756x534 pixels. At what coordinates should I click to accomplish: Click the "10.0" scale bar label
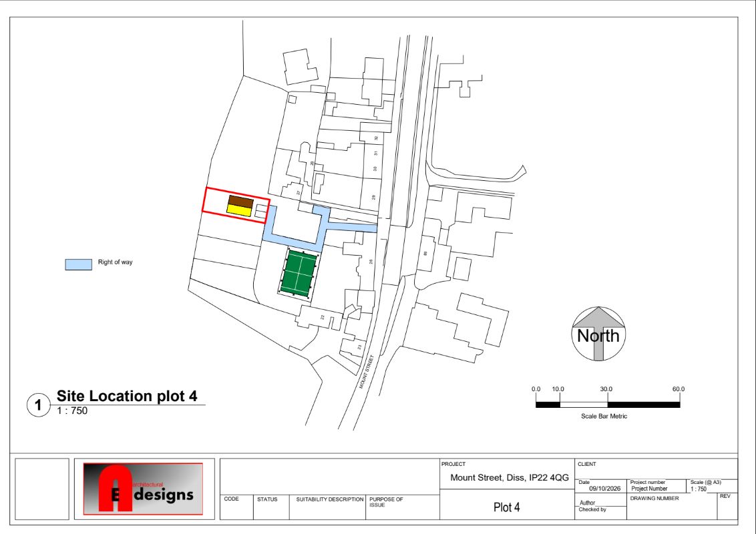[x=558, y=389]
